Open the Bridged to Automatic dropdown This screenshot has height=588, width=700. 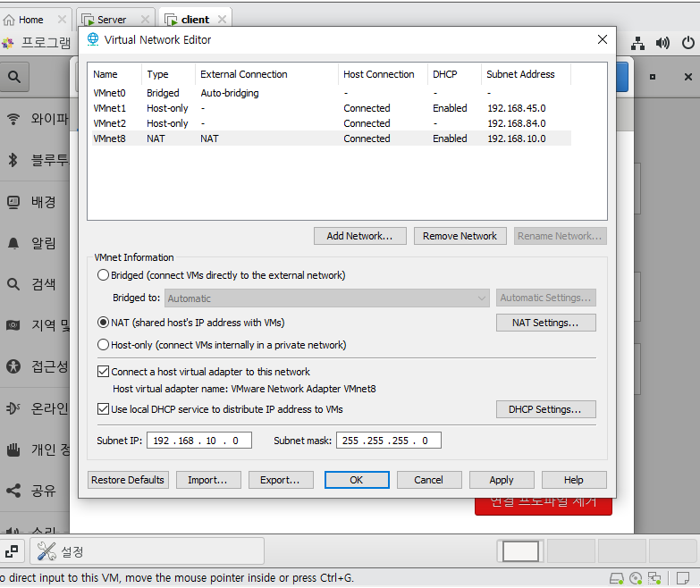pos(327,298)
